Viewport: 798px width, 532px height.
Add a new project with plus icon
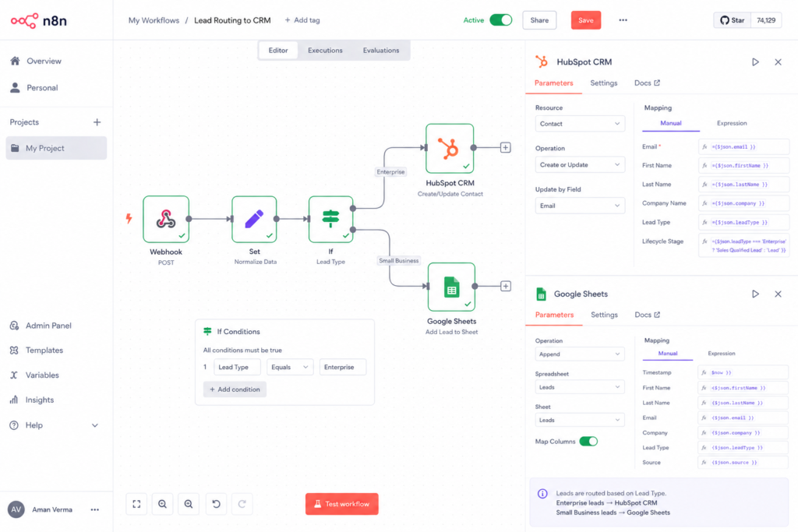tap(97, 122)
